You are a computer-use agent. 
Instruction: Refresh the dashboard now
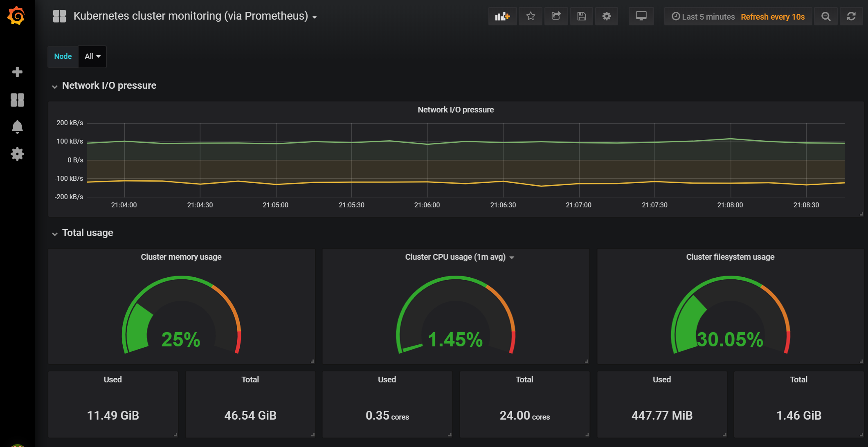pyautogui.click(x=851, y=16)
